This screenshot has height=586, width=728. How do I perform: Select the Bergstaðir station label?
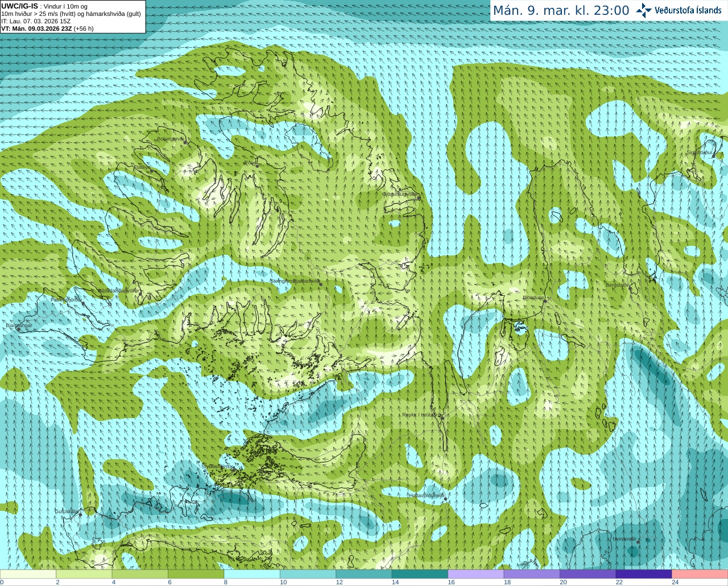(x=617, y=285)
